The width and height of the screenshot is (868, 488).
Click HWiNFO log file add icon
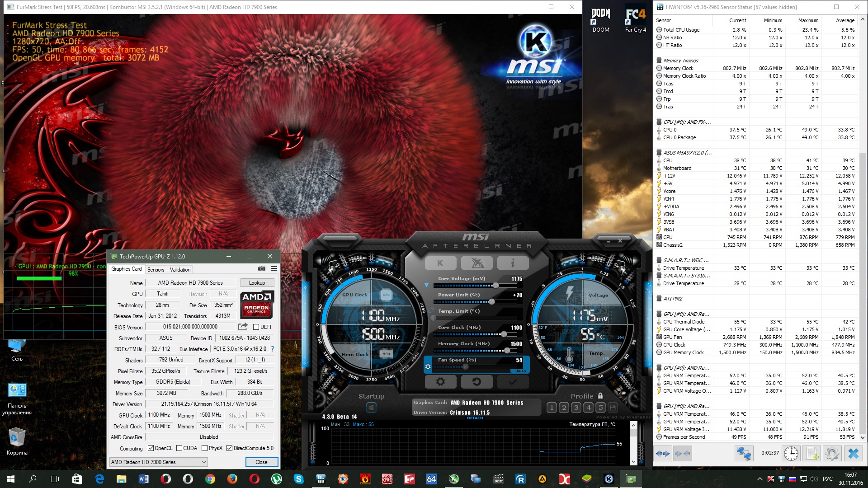[x=812, y=453]
